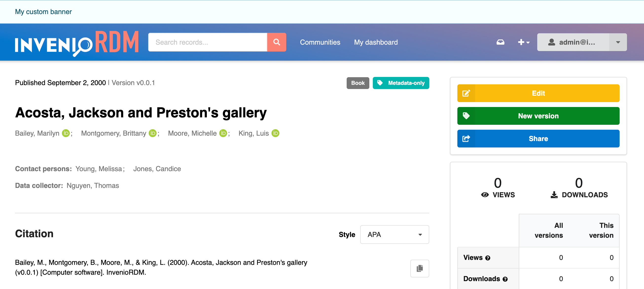Open the inbox requests icon
The height and width of the screenshot is (289, 644).
pyautogui.click(x=500, y=42)
